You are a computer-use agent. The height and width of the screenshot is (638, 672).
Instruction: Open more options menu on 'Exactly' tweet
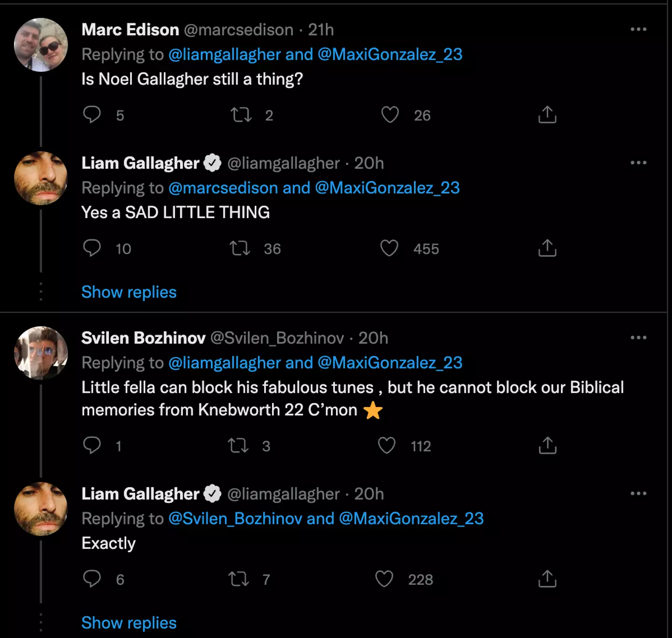[638, 493]
